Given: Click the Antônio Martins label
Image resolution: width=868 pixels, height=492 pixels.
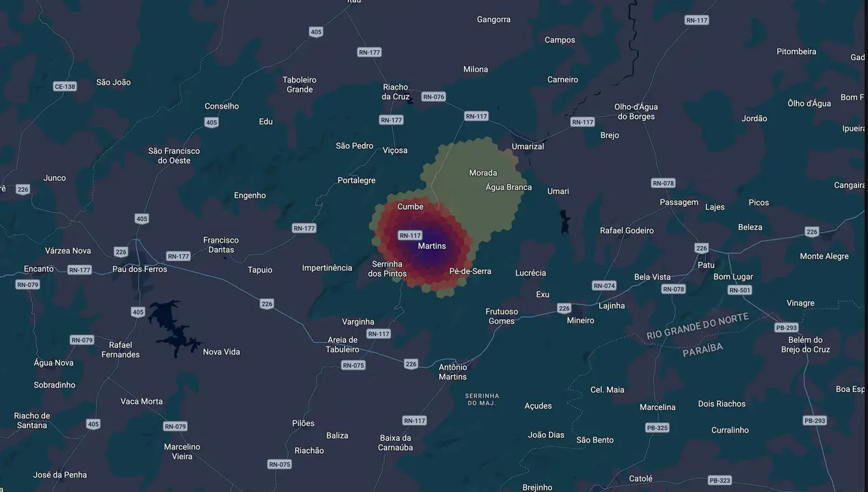Looking at the screenshot, I should [x=452, y=372].
